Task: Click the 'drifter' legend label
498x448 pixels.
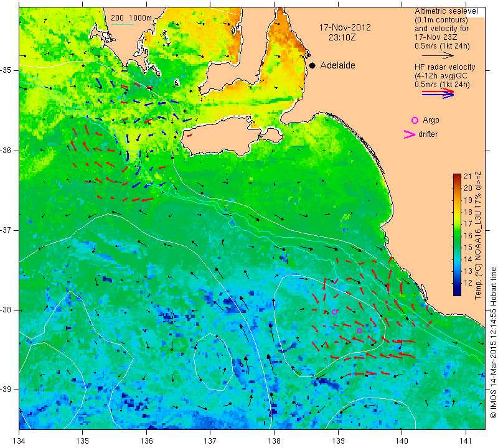Action: point(428,134)
